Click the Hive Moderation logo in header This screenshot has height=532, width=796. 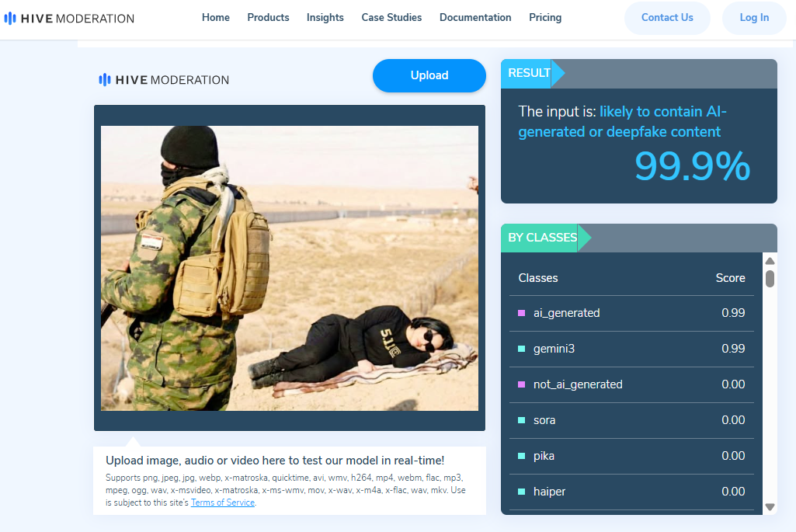pos(69,18)
